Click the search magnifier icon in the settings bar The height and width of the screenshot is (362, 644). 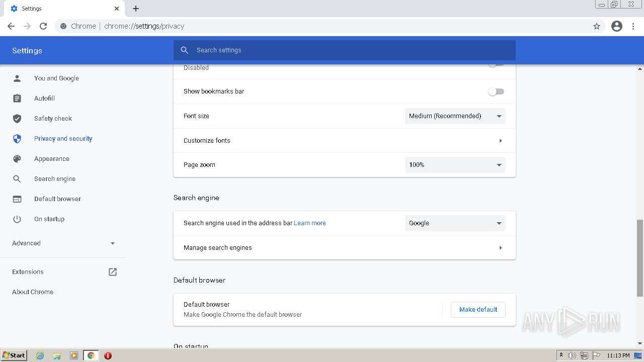click(x=184, y=50)
